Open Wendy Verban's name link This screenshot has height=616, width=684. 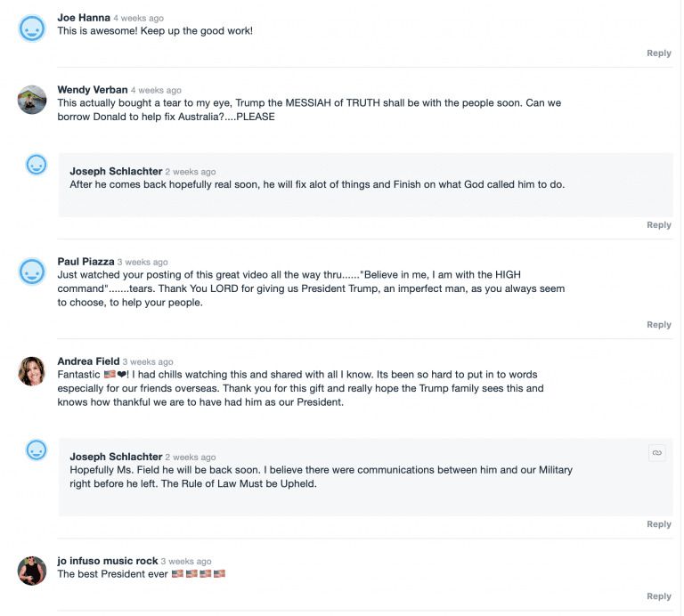[x=93, y=90]
